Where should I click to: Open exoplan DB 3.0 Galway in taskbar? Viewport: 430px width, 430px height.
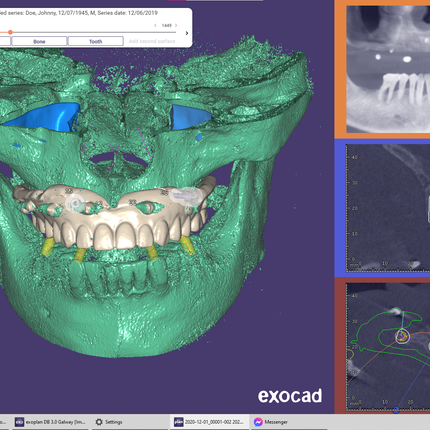pyautogui.click(x=50, y=422)
